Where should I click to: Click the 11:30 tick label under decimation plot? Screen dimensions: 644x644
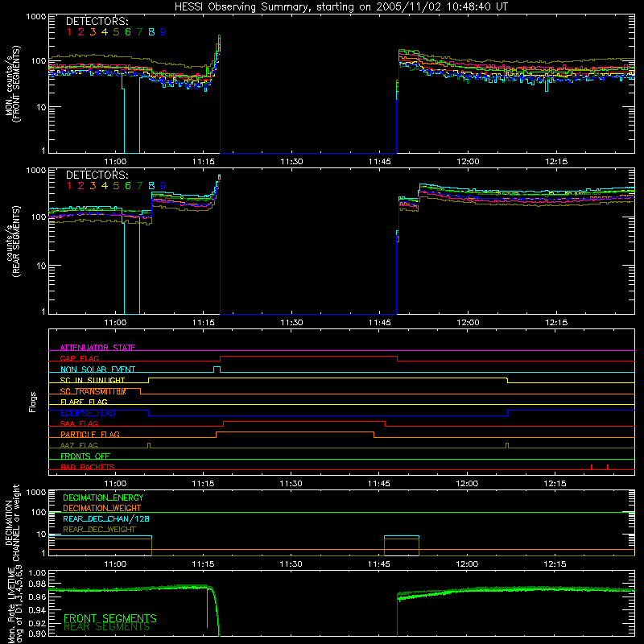[291, 564]
